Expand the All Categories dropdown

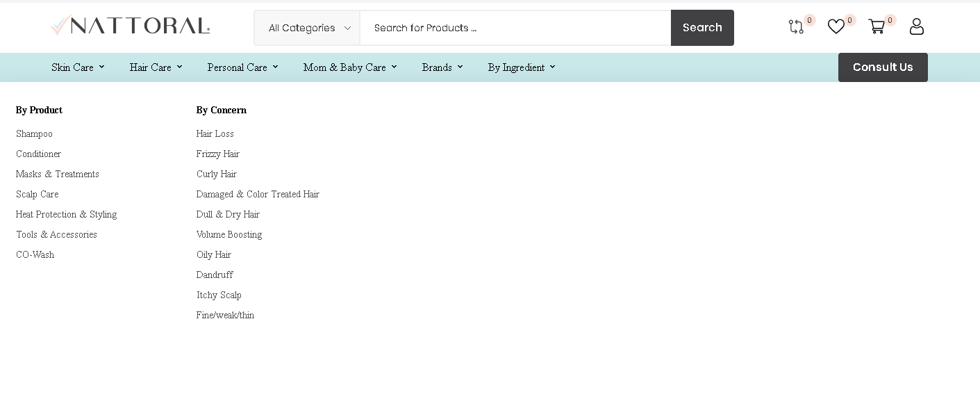308,28
